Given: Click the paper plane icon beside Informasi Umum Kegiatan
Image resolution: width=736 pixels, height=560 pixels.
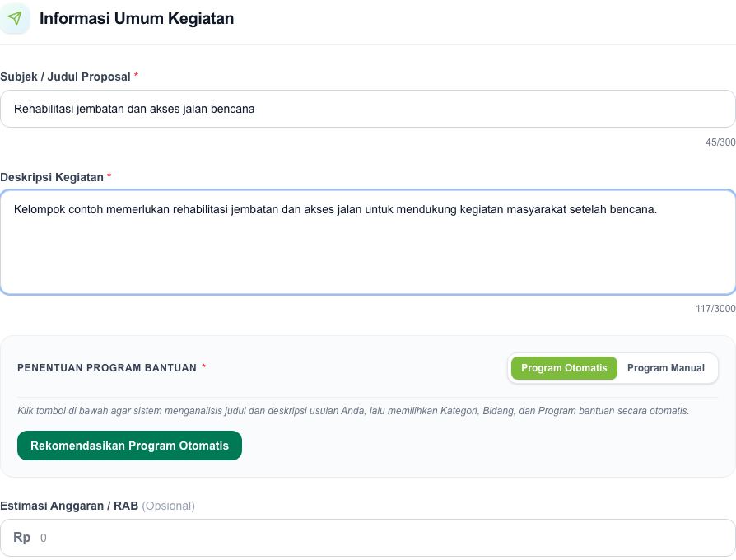Looking at the screenshot, I should [15, 18].
